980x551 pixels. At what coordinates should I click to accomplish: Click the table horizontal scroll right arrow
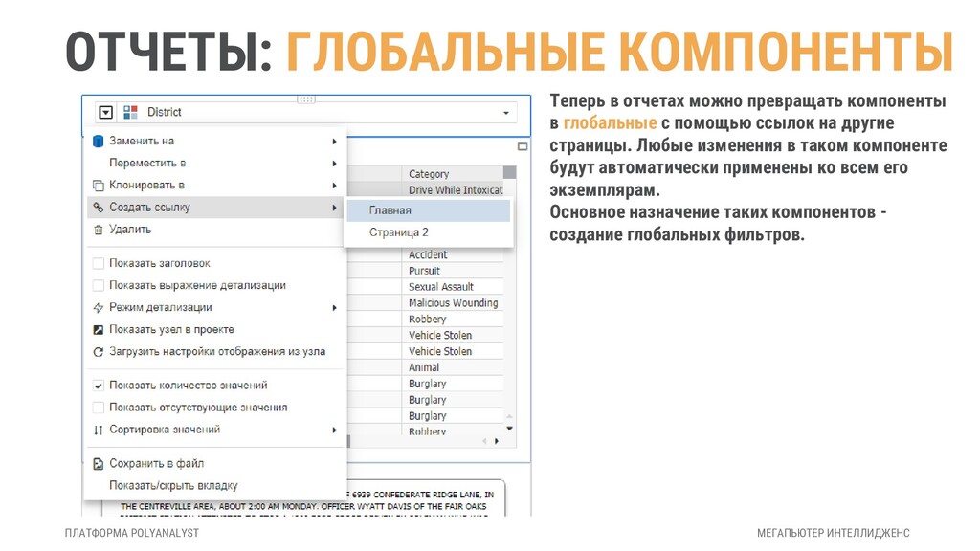click(x=497, y=441)
